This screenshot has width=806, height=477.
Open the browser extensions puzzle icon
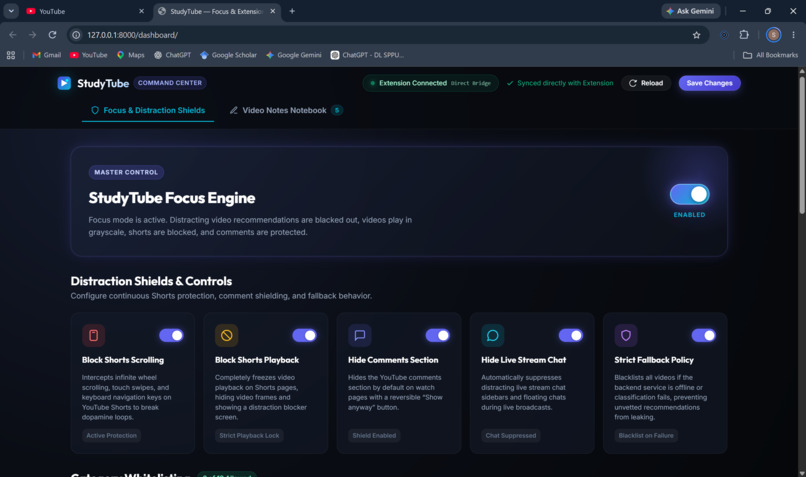[x=744, y=35]
